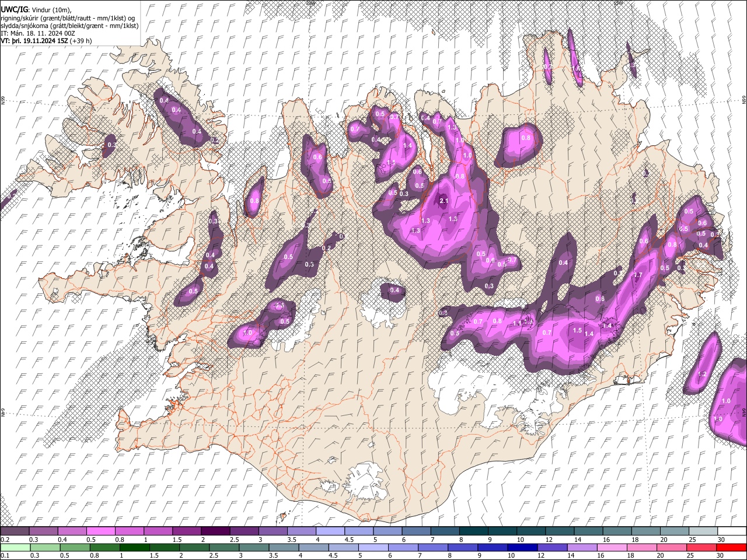Image resolution: width=747 pixels, height=560 pixels.
Task: Pick the pink 18–20 rain legend swatch
Action: tap(643, 548)
